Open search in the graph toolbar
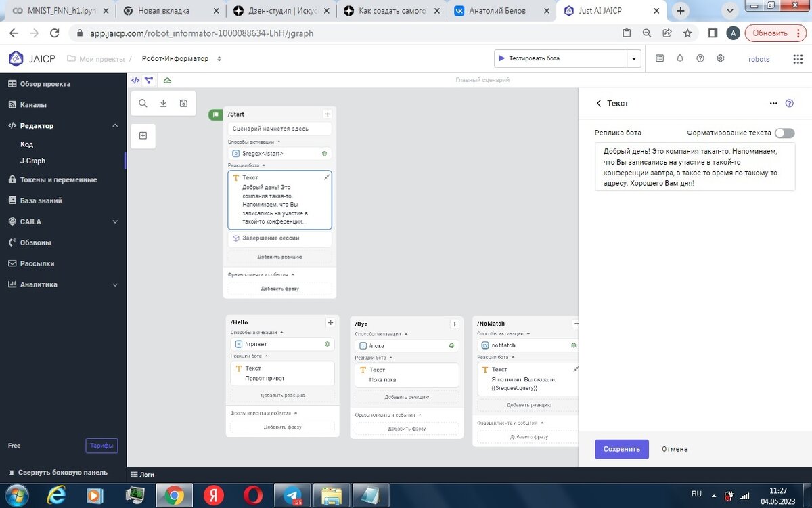 point(143,104)
